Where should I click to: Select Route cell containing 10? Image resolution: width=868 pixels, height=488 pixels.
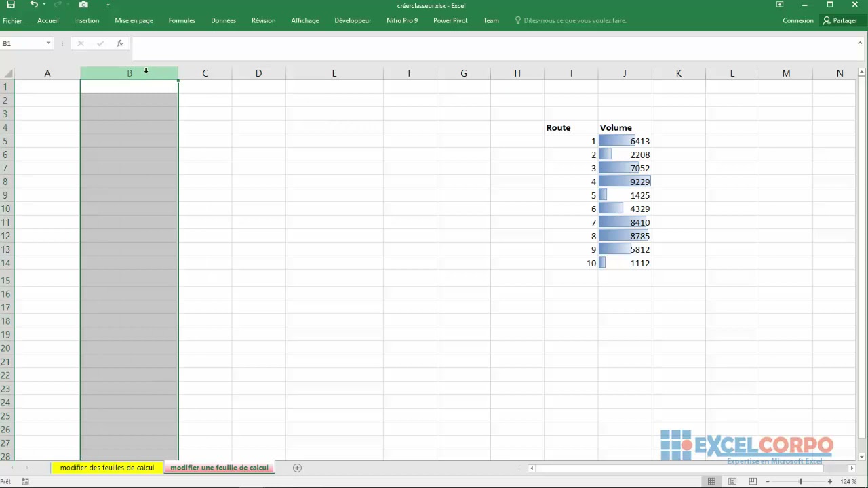[571, 263]
